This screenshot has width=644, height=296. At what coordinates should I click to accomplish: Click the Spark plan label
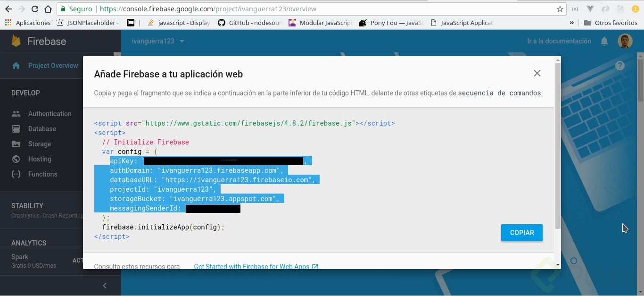coord(20,257)
